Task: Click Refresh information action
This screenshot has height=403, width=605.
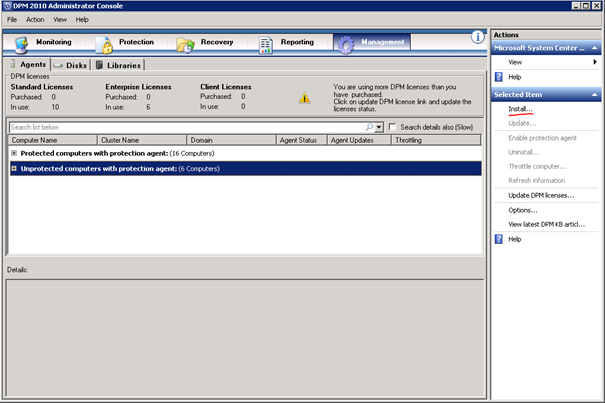Action: click(536, 180)
